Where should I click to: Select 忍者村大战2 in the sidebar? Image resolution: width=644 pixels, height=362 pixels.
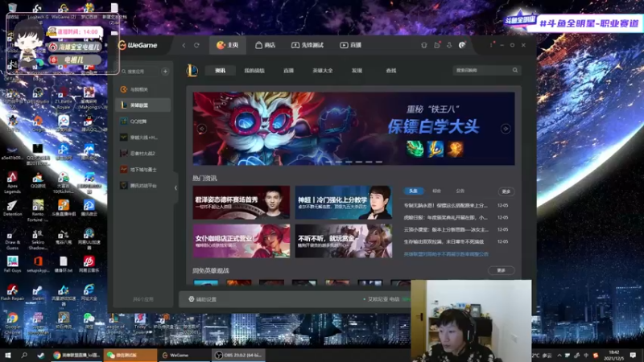point(143,153)
